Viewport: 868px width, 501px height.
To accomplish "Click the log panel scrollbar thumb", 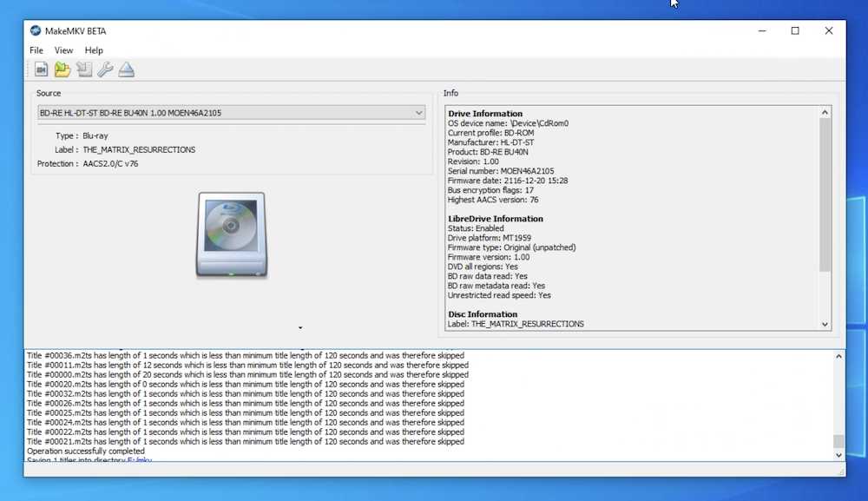I will 838,441.
